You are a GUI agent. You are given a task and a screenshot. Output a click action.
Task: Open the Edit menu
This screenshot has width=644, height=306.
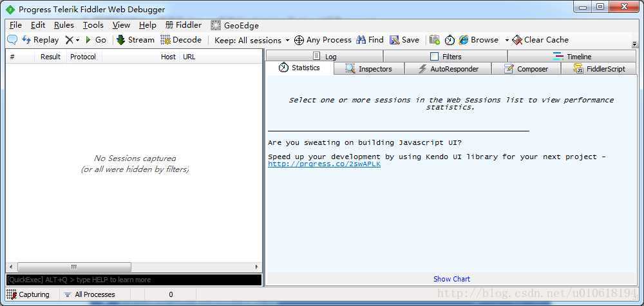coord(38,25)
